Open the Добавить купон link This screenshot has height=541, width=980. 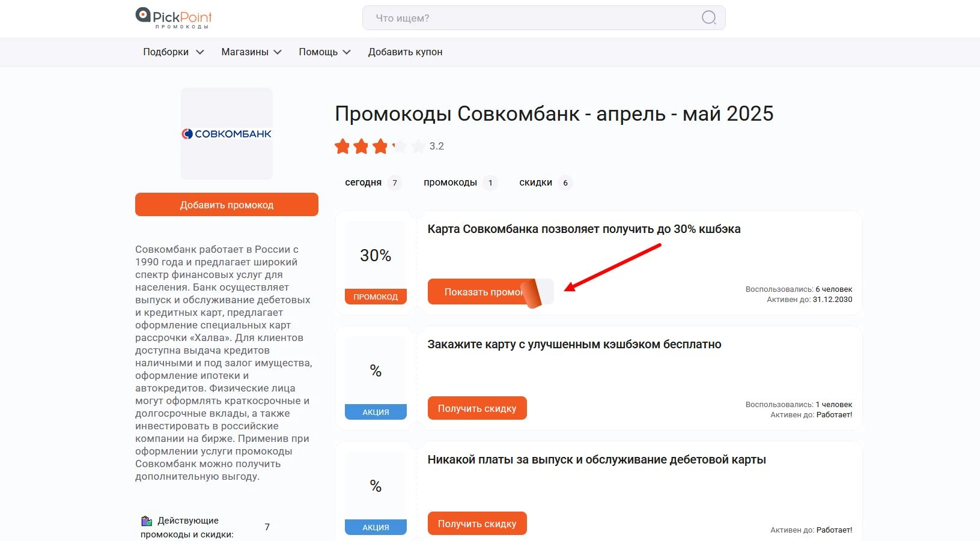[x=406, y=52]
